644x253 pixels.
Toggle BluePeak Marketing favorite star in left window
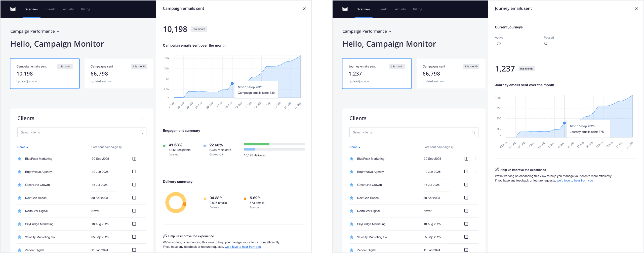pyautogui.click(x=19, y=159)
